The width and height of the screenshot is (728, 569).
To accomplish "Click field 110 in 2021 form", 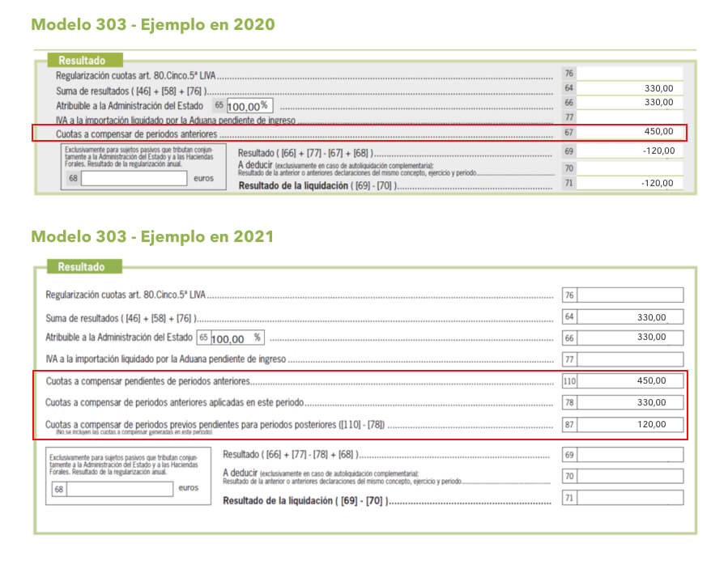I will (x=630, y=381).
